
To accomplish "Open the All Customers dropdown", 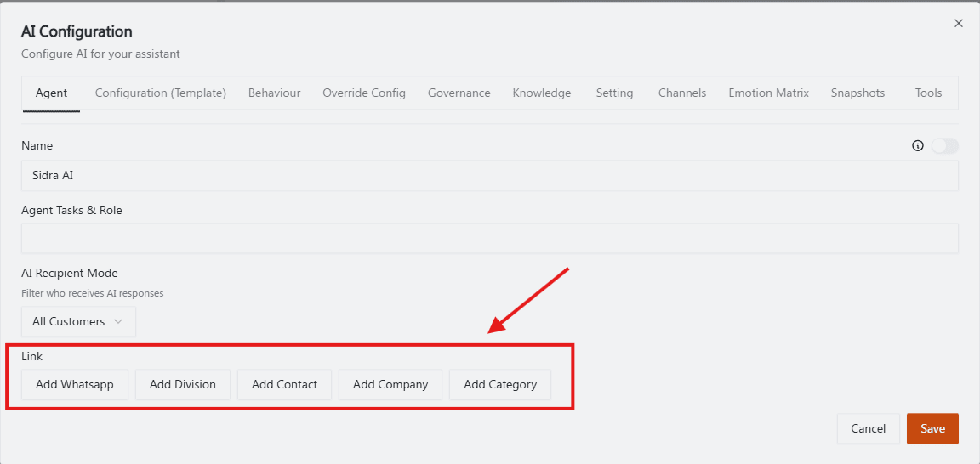I will [78, 321].
